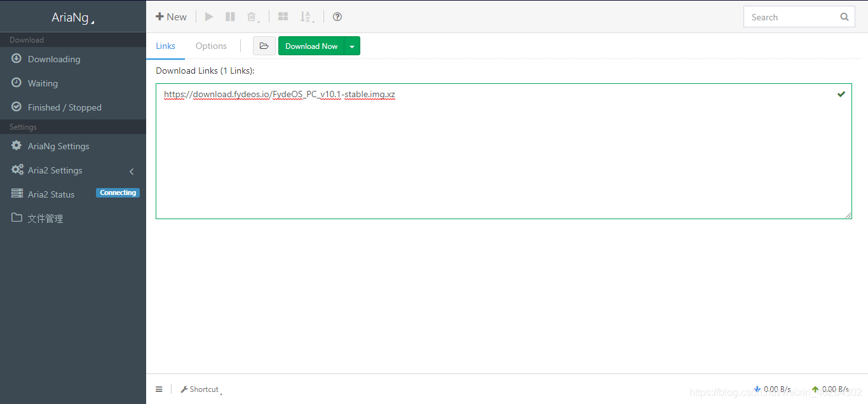868x404 pixels.
Task: Switch to the Options tab
Action: tap(211, 46)
